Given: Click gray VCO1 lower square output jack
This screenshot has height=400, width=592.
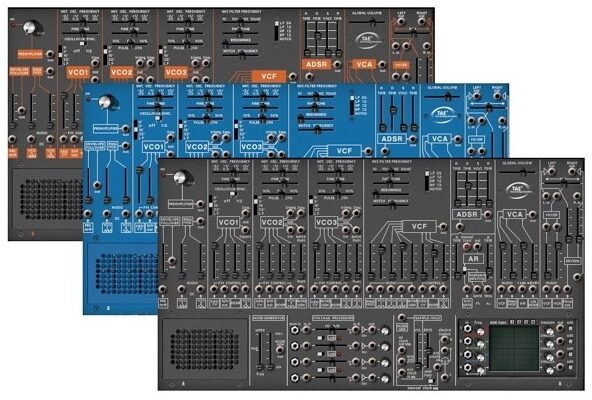Looking at the screenshot, I should [x=245, y=229].
